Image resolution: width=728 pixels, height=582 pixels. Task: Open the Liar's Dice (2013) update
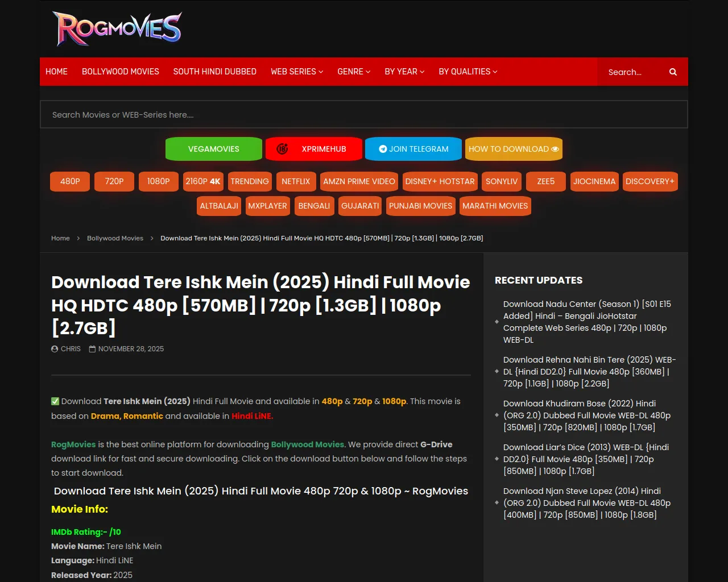pos(586,459)
